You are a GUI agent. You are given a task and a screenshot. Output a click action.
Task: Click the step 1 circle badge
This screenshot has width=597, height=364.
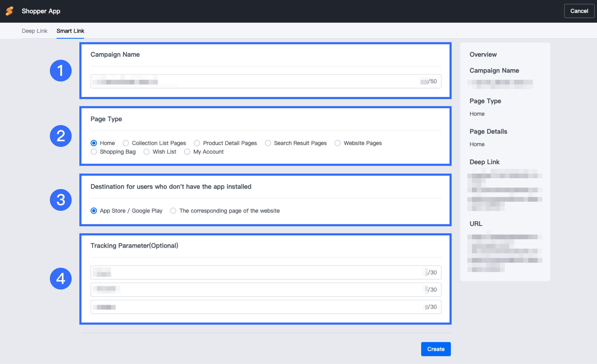[x=61, y=71]
